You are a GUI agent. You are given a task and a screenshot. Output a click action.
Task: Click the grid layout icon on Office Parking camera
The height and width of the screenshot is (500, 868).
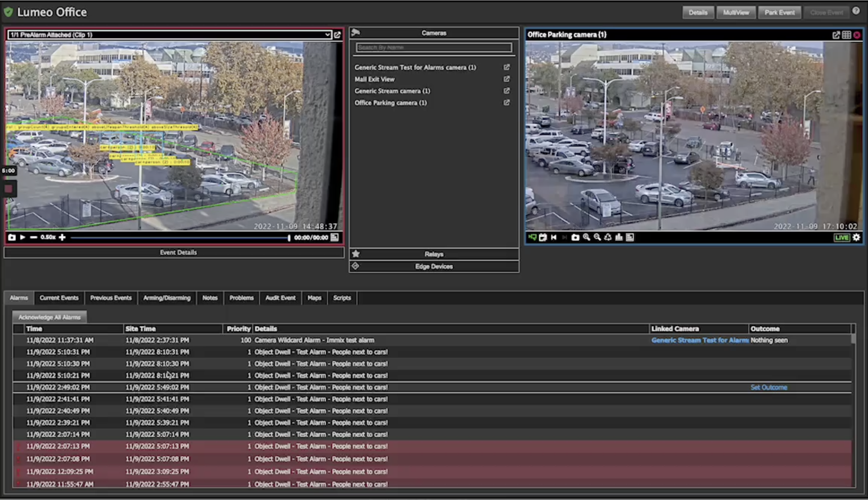[x=846, y=35]
